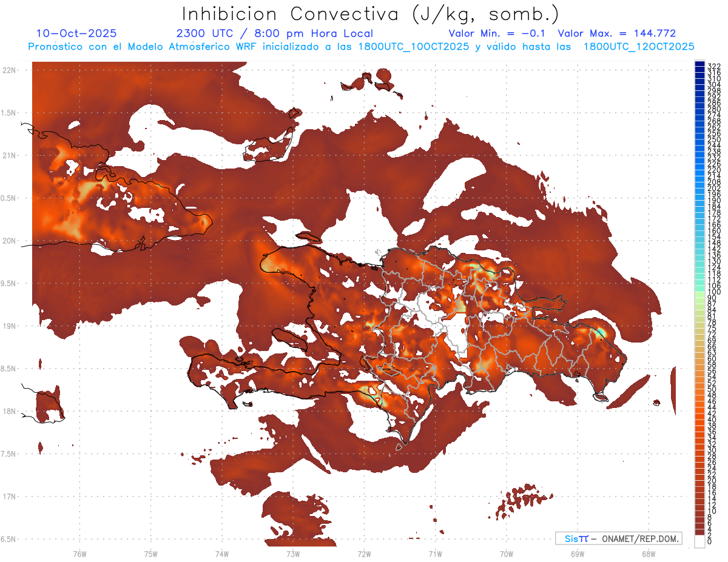Click the 70W longitude axis label

click(x=506, y=553)
